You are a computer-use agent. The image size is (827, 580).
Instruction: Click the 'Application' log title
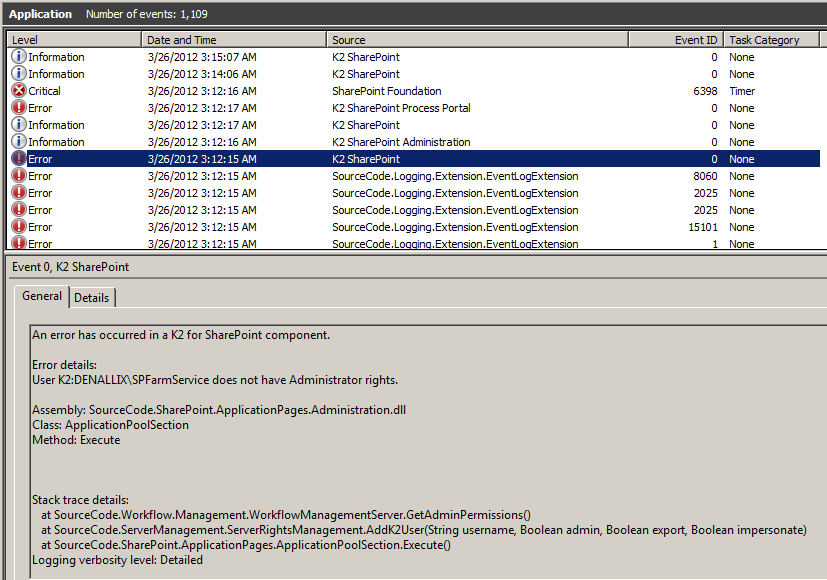pyautogui.click(x=40, y=14)
